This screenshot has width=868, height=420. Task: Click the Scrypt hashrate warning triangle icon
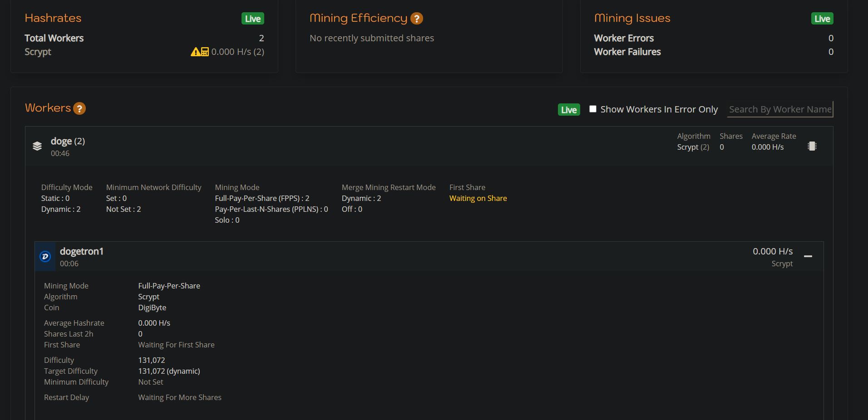pyautogui.click(x=195, y=52)
